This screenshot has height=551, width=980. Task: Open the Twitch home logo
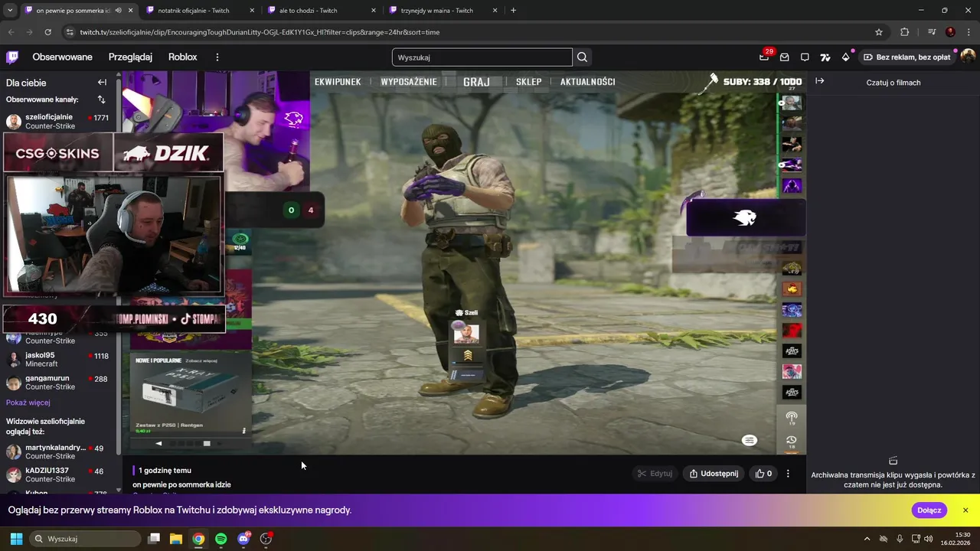[12, 57]
